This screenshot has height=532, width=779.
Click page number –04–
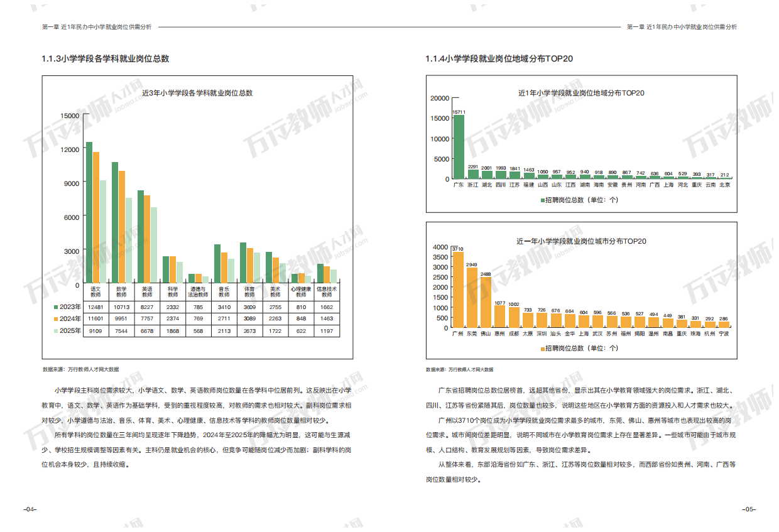tap(30, 509)
